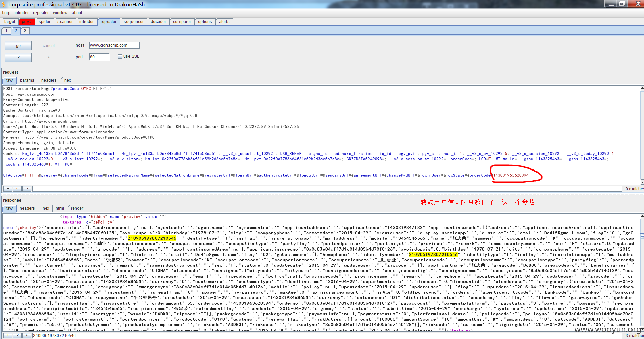Screen dimensions: 644x339
Task: Select the response headers tab
Action: pos(27,208)
